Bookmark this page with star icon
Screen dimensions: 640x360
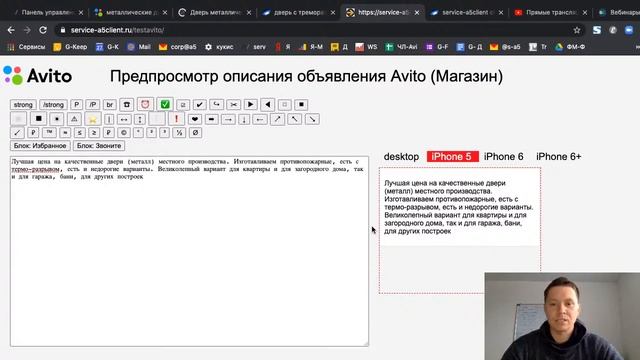(x=576, y=30)
